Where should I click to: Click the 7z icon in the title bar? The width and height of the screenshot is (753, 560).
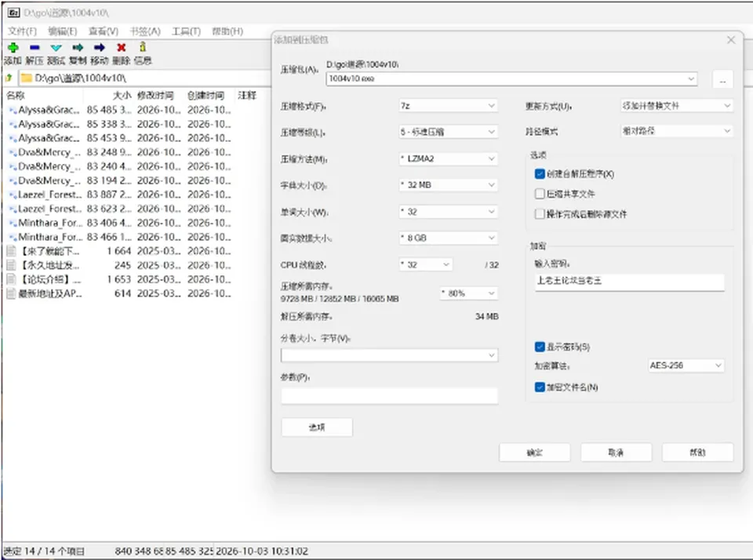[14, 13]
